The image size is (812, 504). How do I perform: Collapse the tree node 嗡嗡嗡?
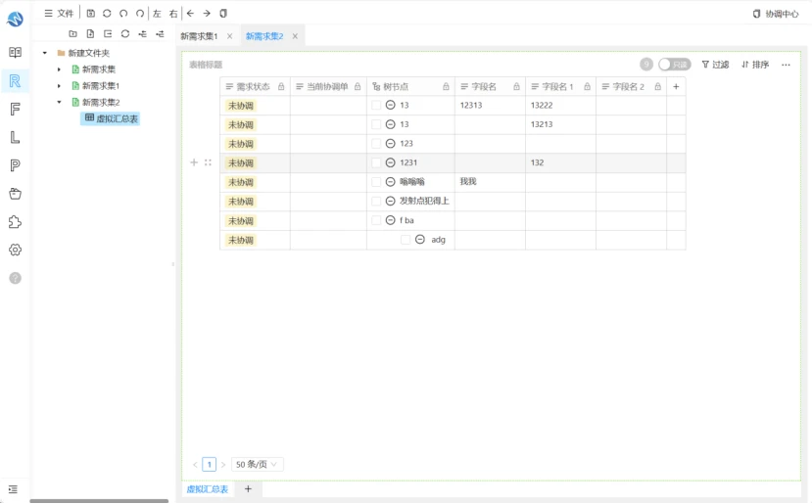[x=391, y=182]
